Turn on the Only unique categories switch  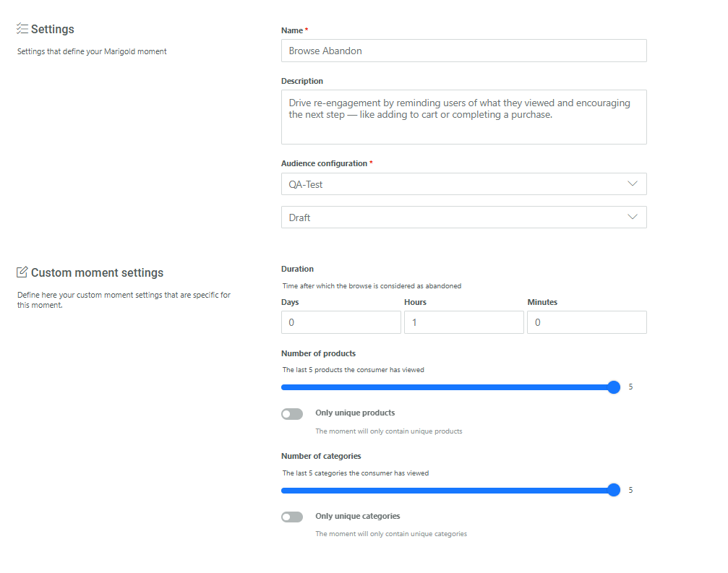click(292, 517)
